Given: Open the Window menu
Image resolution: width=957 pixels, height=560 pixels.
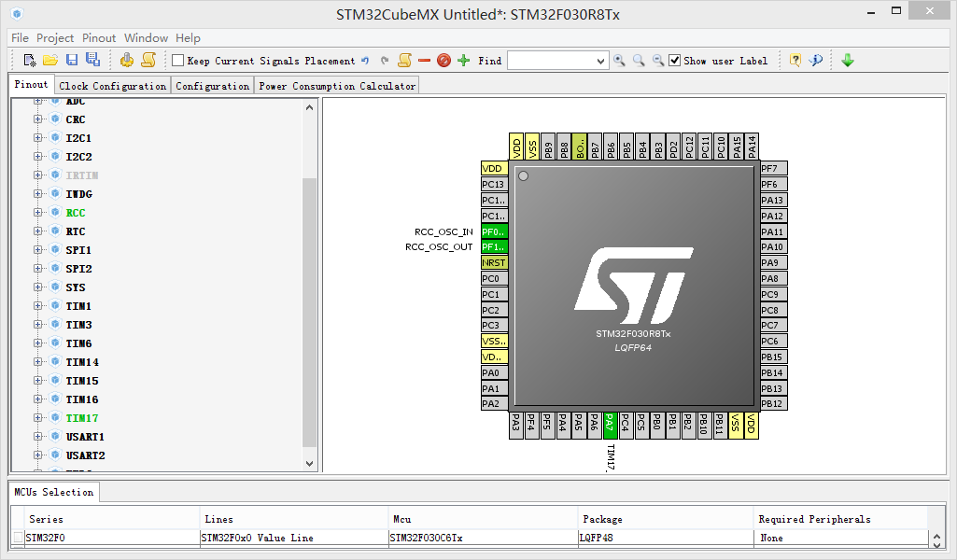Looking at the screenshot, I should click(x=146, y=38).
